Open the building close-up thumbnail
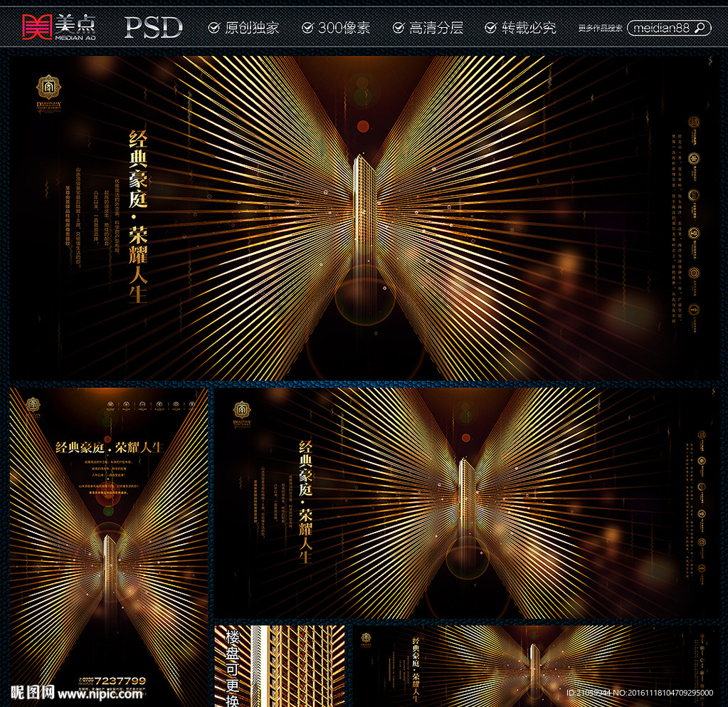Viewport: 728px width, 707px height. coord(280,666)
